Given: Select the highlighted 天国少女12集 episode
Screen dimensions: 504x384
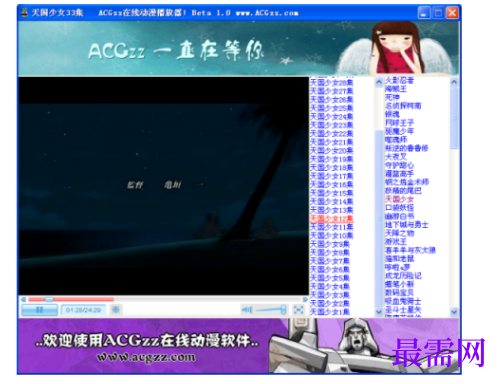Looking at the screenshot, I should 332,218.
